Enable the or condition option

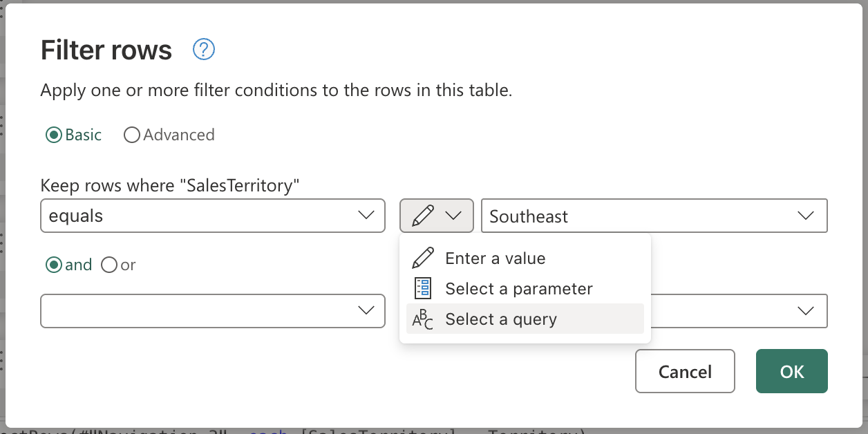[x=108, y=265]
